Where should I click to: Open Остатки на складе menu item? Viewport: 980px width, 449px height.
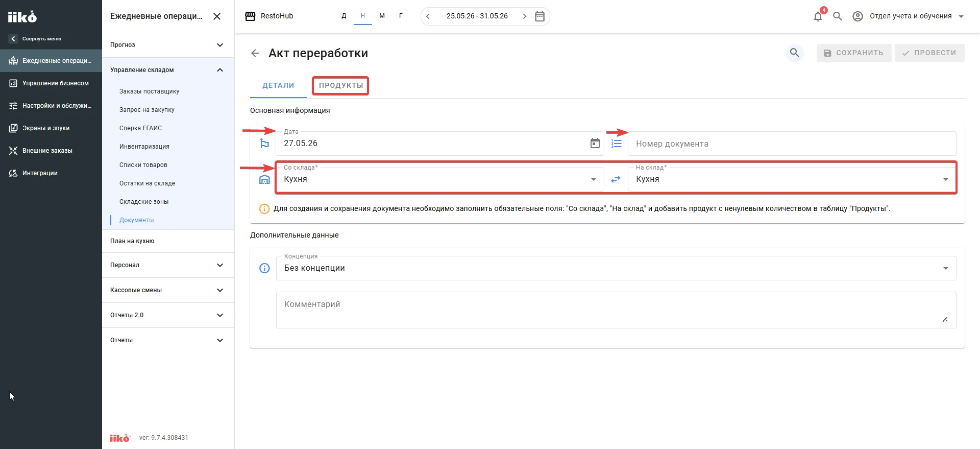click(147, 183)
